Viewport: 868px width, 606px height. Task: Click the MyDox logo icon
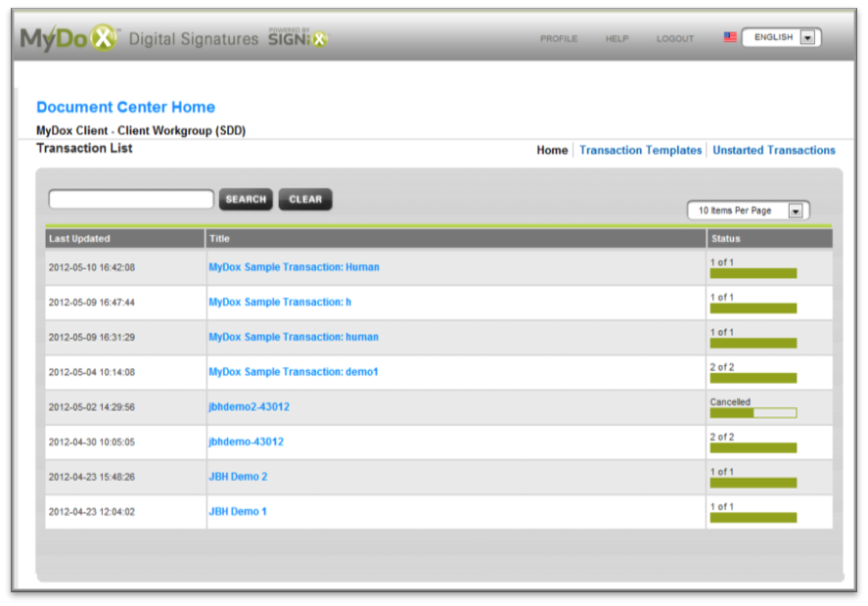pyautogui.click(x=69, y=38)
